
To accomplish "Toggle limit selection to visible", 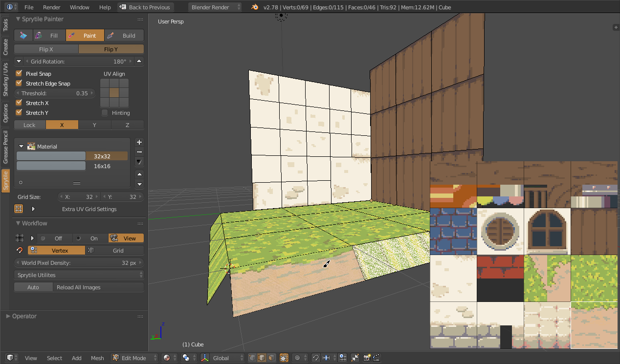I will [x=284, y=358].
